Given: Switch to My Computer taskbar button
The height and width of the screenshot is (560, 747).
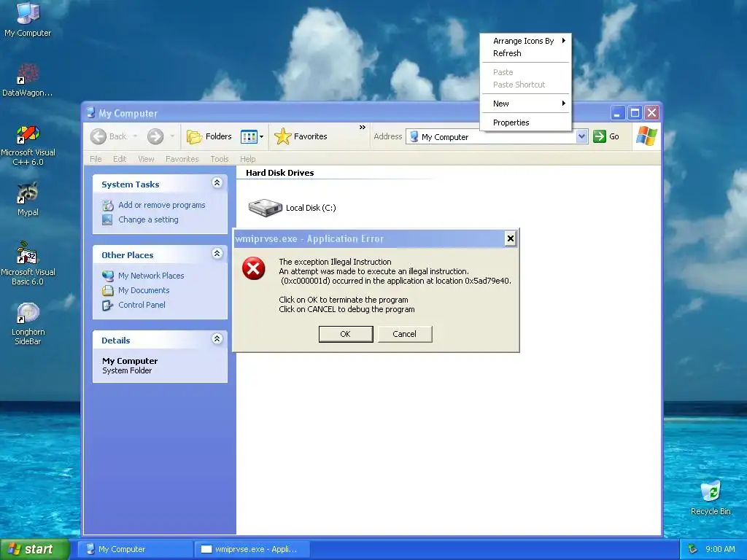Looking at the screenshot, I should [135, 549].
